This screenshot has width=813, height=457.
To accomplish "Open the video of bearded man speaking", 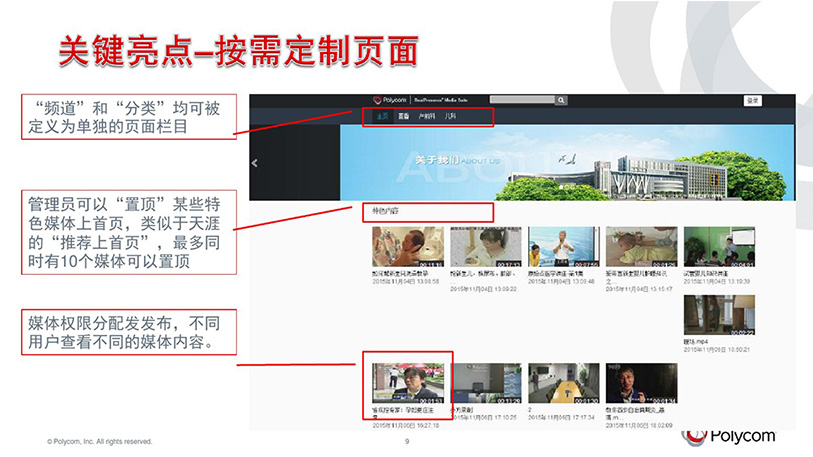I will (641, 383).
